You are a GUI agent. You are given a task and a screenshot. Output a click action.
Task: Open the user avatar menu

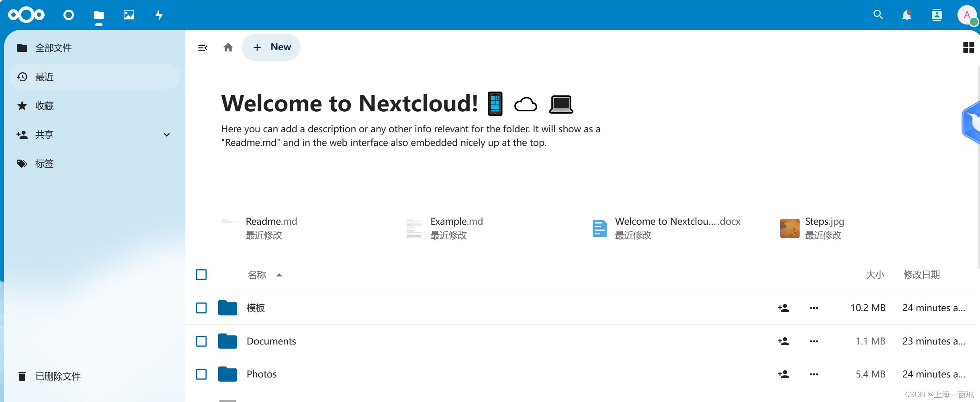pos(967,15)
